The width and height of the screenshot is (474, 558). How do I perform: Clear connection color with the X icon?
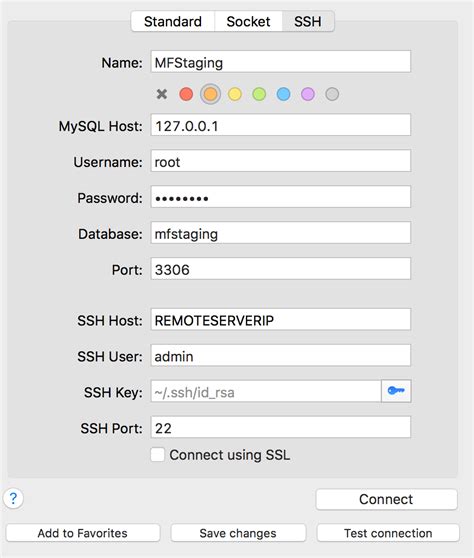[x=162, y=94]
